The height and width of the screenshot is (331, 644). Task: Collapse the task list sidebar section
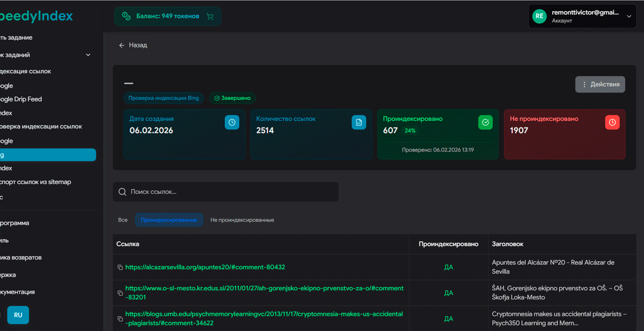point(88,55)
